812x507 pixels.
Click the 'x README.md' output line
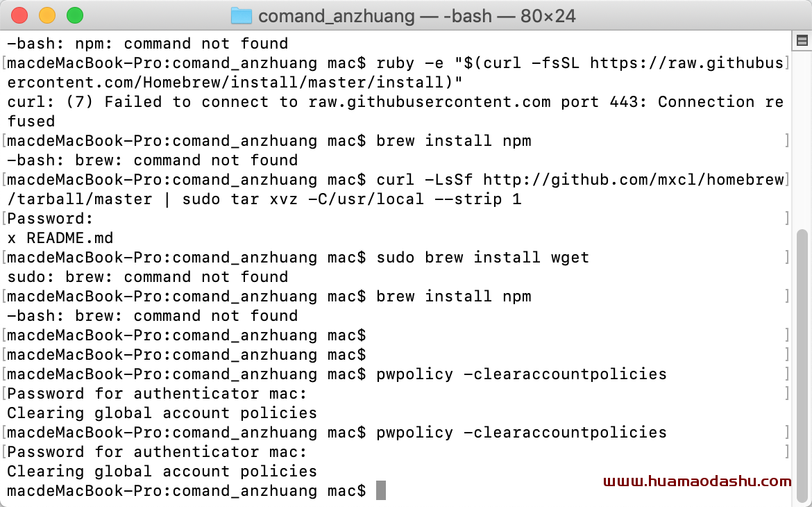tap(60, 238)
